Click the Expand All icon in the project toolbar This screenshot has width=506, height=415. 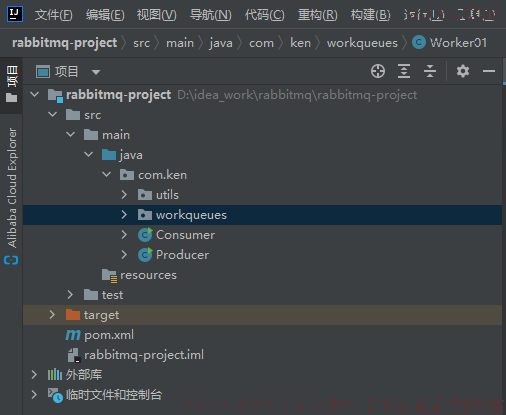tap(404, 71)
